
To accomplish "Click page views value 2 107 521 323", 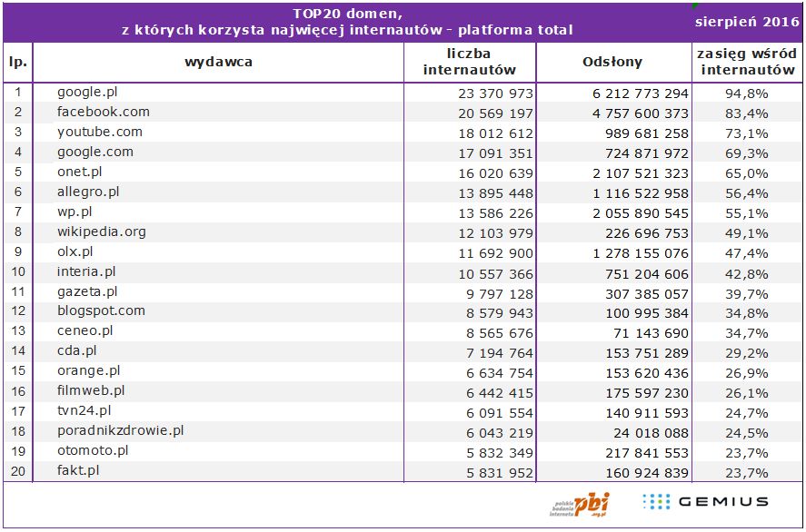I will (640, 174).
